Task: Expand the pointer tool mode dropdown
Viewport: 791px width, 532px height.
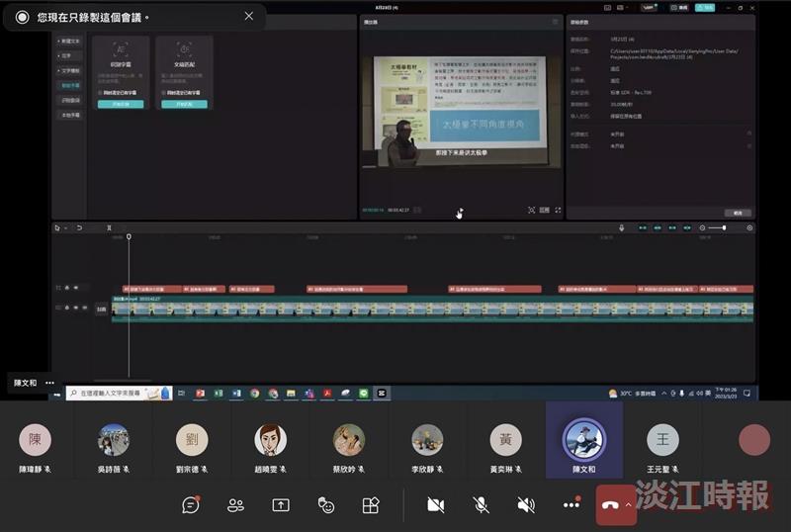Action: pyautogui.click(x=65, y=228)
